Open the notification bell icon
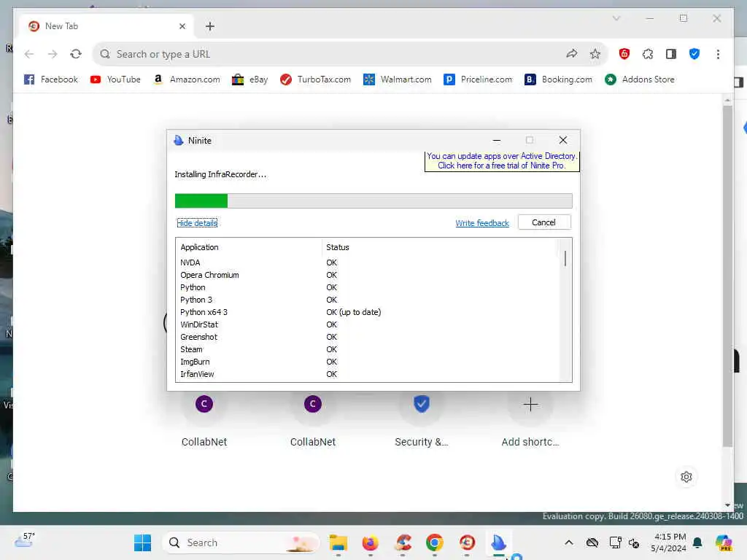 (697, 542)
